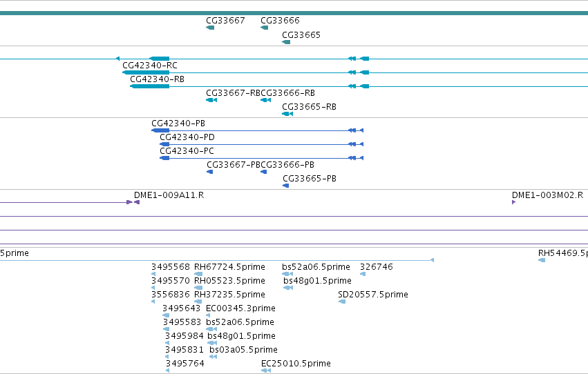The image size is (588, 374).
Task: Click the thick teal bar at the top
Action: (294, 14)
